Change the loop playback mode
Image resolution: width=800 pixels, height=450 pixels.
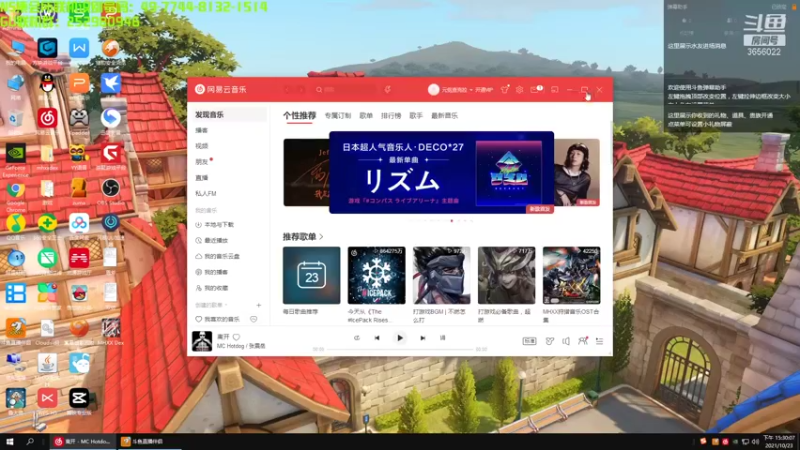[357, 338]
